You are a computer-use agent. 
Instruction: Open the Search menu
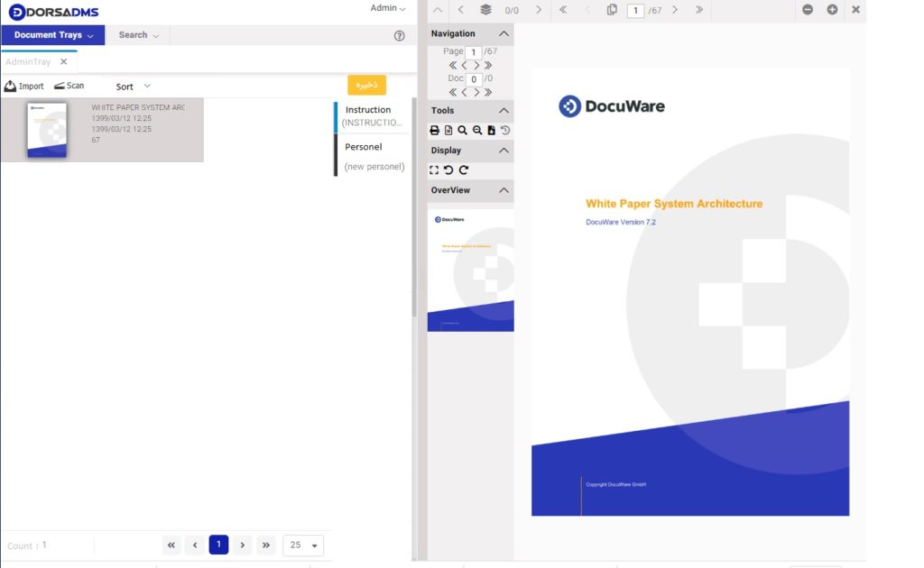click(138, 35)
